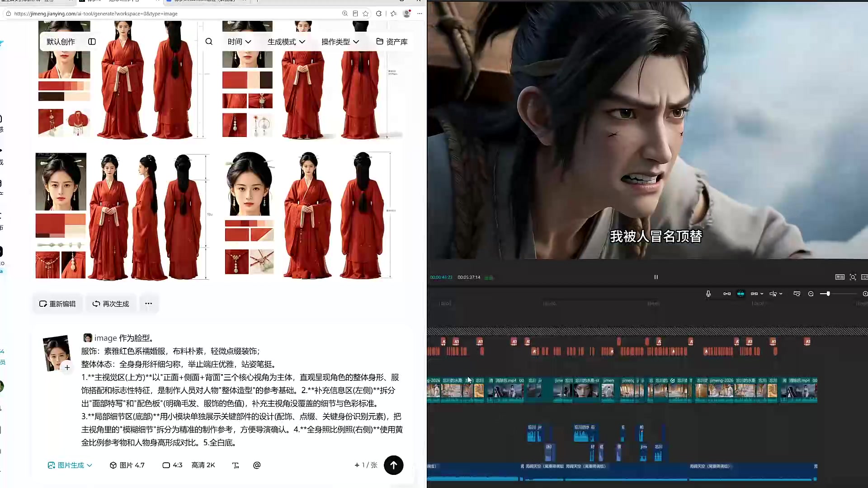Open the bottom-left generated character sheet image

coord(123,216)
